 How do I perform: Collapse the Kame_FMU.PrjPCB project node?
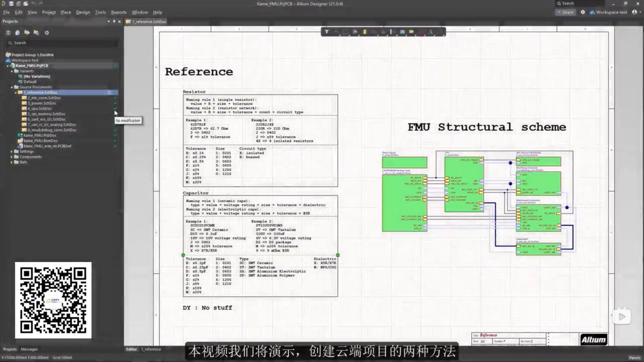pyautogui.click(x=8, y=65)
